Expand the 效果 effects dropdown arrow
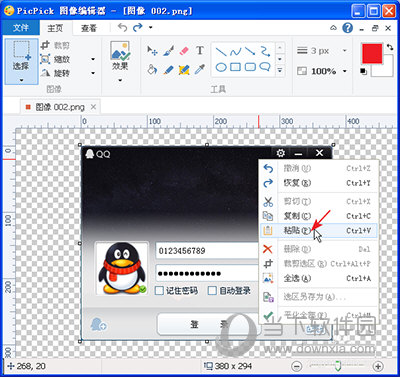The height and width of the screenshot is (378, 400). [120, 80]
